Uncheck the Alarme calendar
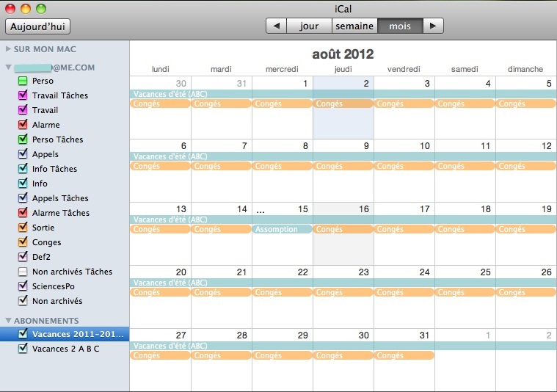The height and width of the screenshot is (392, 557). pos(23,125)
